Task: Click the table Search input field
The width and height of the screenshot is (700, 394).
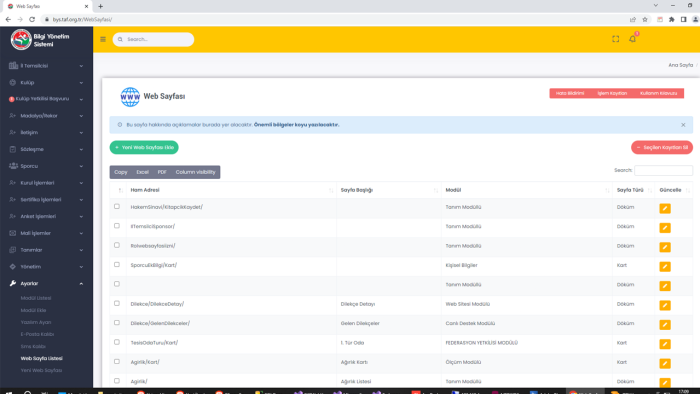Action: coord(663,170)
